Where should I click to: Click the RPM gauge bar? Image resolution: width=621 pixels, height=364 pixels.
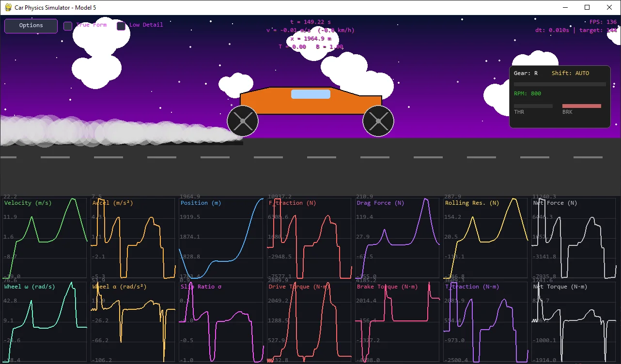[x=559, y=84]
